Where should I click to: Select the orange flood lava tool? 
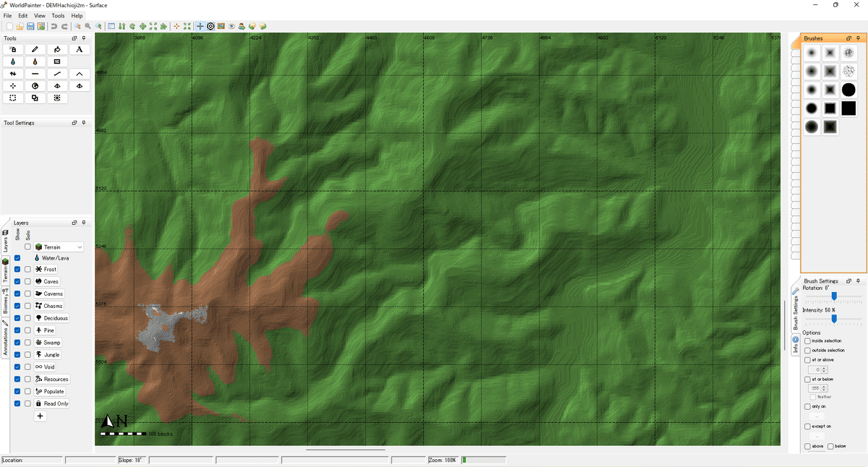(35, 61)
